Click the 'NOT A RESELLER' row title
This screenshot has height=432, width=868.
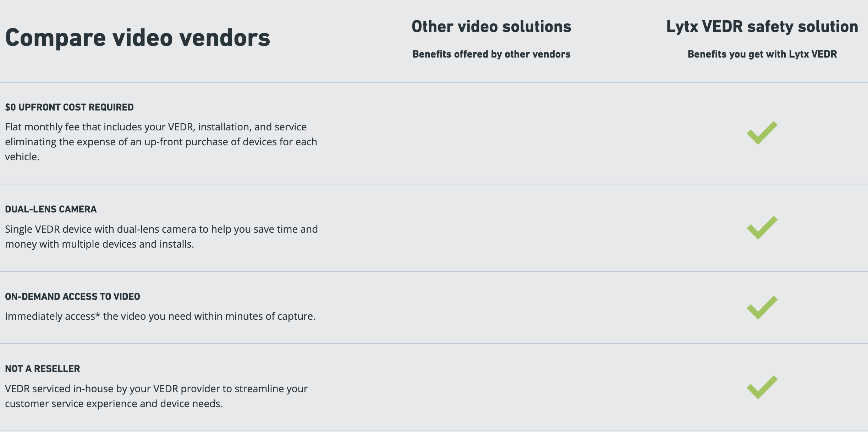tap(43, 369)
